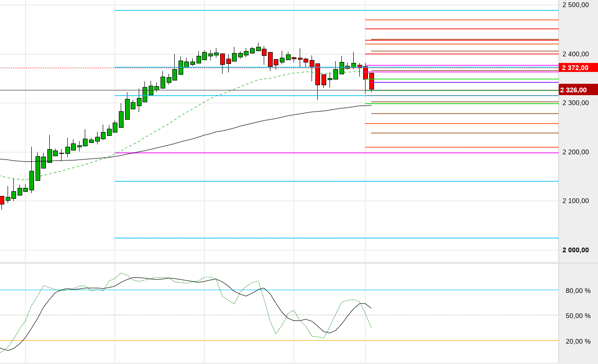Click the dark red 2 326,00 price label
This screenshot has width=598, height=364.
point(578,89)
